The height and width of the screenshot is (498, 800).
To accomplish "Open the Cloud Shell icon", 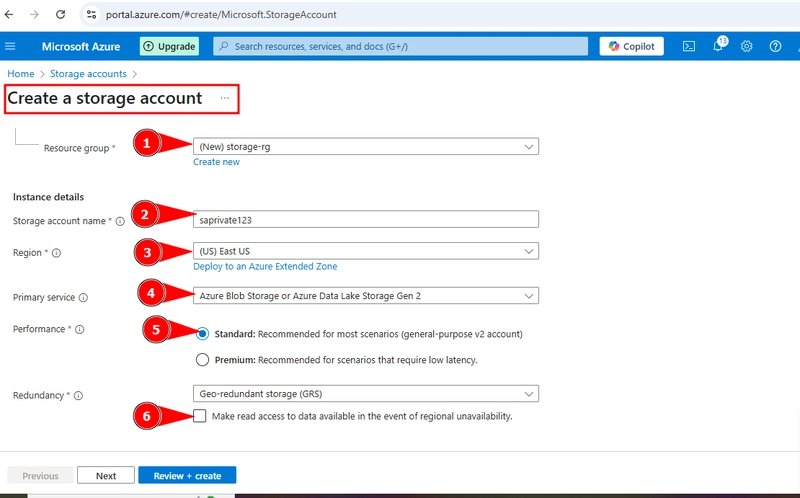I will click(x=689, y=46).
